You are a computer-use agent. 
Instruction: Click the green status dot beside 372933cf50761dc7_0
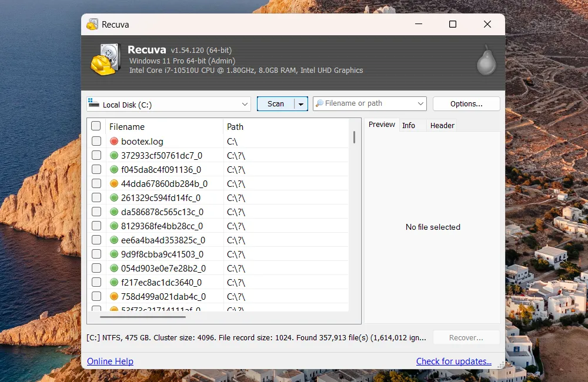(114, 156)
